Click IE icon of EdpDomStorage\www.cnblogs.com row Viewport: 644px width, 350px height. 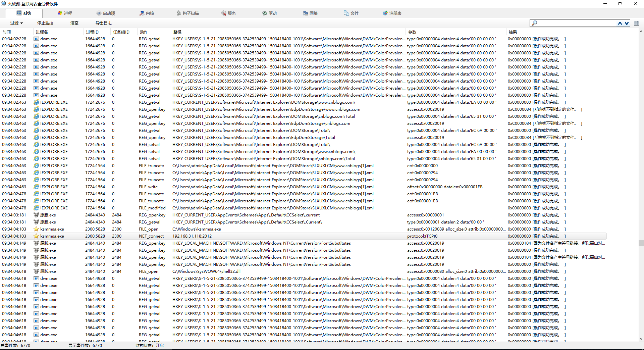36,109
